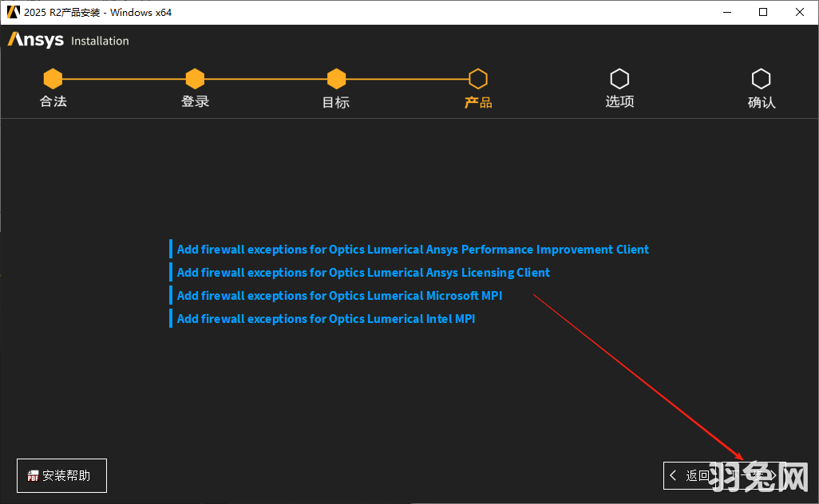The height and width of the screenshot is (504, 819).
Task: Click the 目标 step hexagon icon
Action: coord(336,79)
